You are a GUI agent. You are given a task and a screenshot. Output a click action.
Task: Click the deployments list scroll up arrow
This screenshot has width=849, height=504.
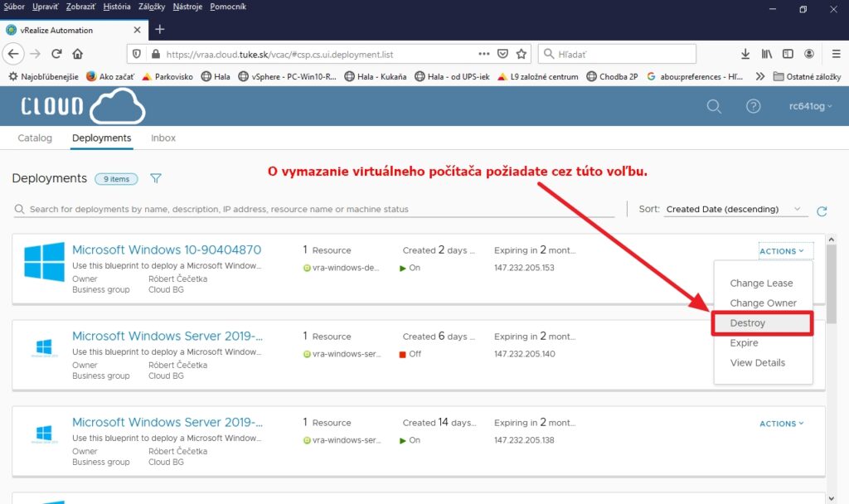832,239
